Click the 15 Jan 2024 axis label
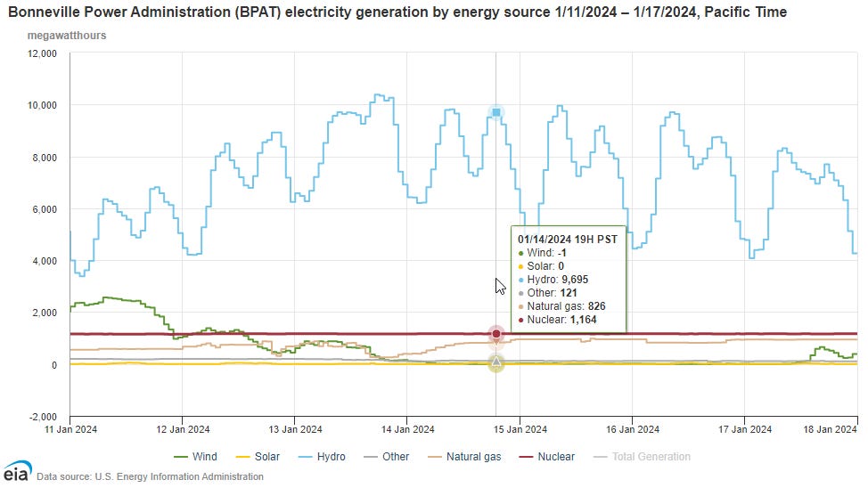This screenshot has height=488, width=868. 520,429
